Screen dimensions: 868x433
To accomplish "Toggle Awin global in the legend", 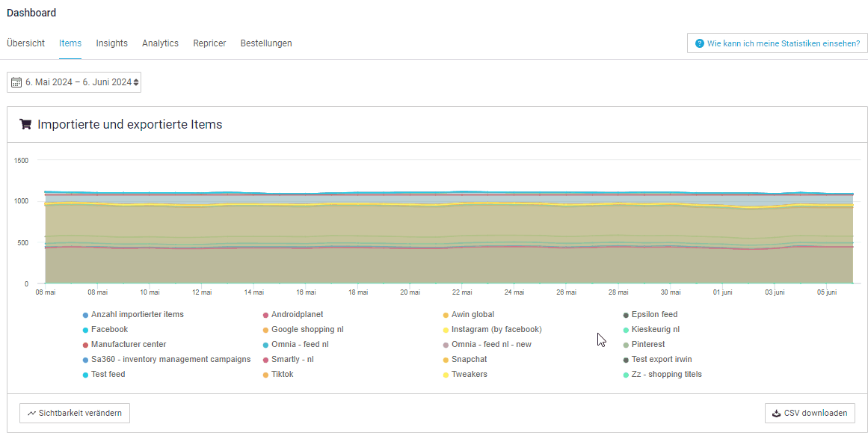I will tap(469, 314).
